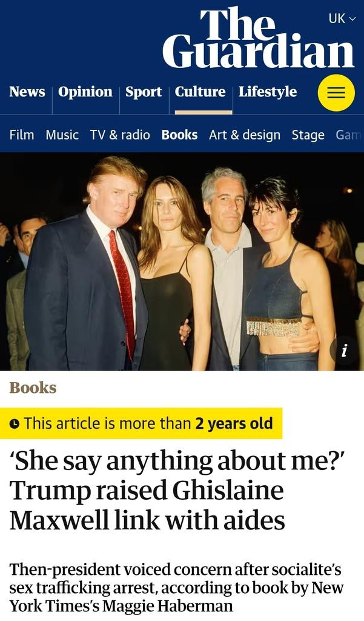Go to the Sport section

click(144, 92)
